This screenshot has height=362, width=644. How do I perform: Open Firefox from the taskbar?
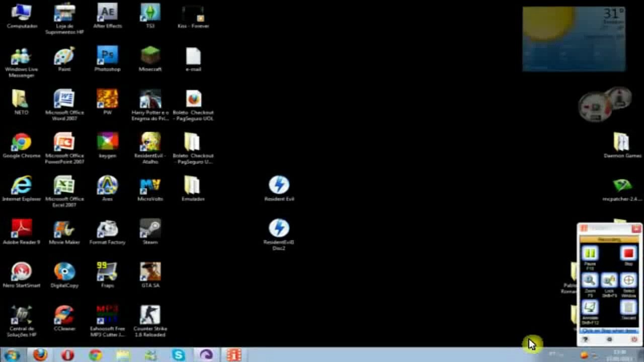[40, 355]
